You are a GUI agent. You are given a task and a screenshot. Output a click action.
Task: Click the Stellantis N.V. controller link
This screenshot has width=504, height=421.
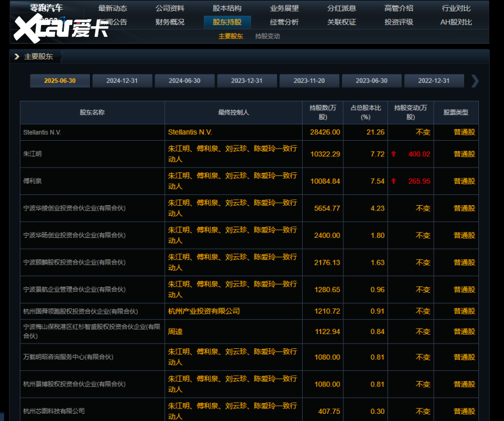[190, 132]
